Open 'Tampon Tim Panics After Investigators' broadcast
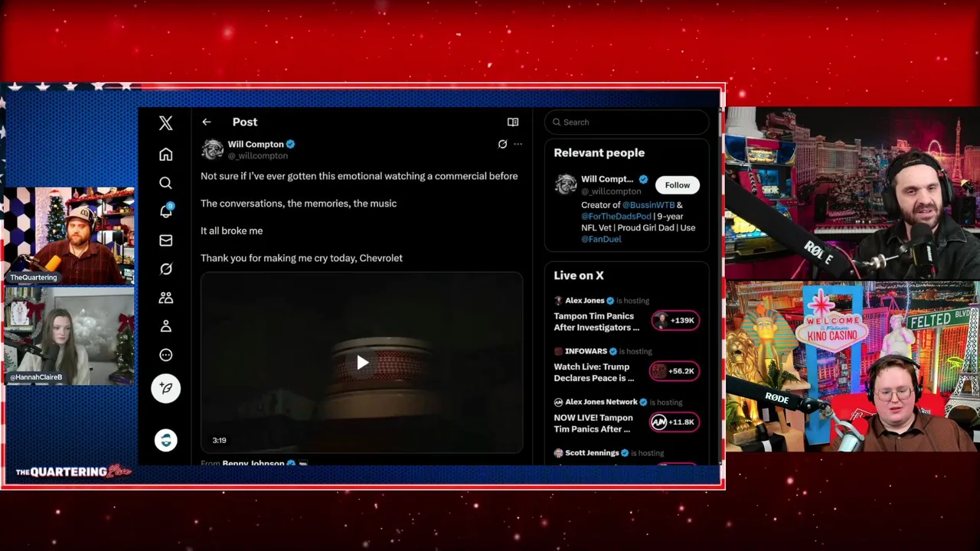The image size is (980, 551). 596,321
